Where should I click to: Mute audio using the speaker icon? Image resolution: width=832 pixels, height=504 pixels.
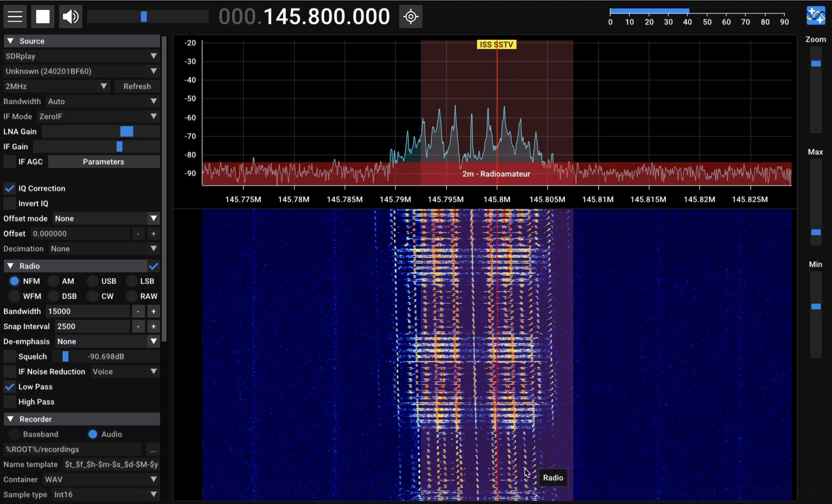pos(70,16)
